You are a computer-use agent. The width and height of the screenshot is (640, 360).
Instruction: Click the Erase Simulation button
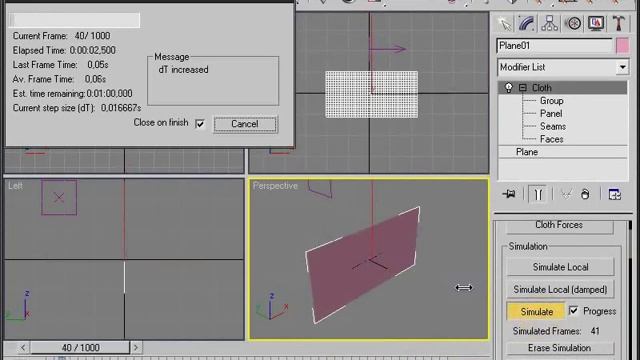(560, 348)
